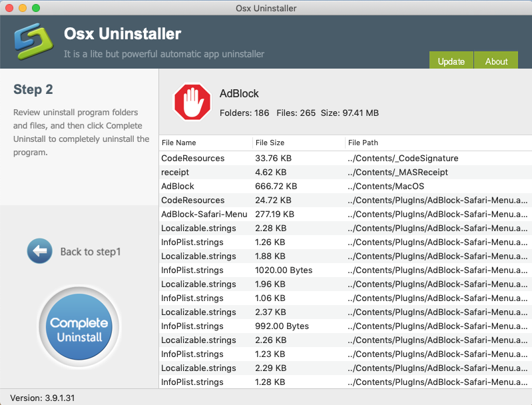
Task: Sort by File Path column header
Action: pos(363,143)
